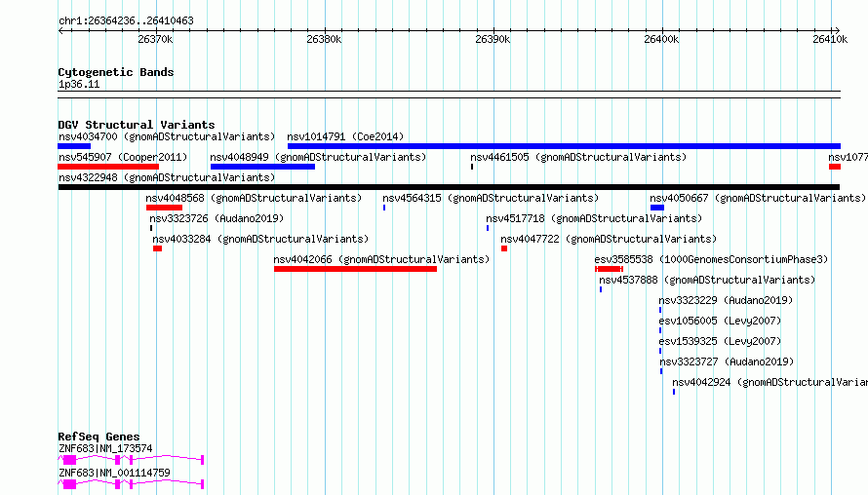Click the chr1:26364236..26410463 coordinates
Screen dimensions: 868x495
coord(126,21)
